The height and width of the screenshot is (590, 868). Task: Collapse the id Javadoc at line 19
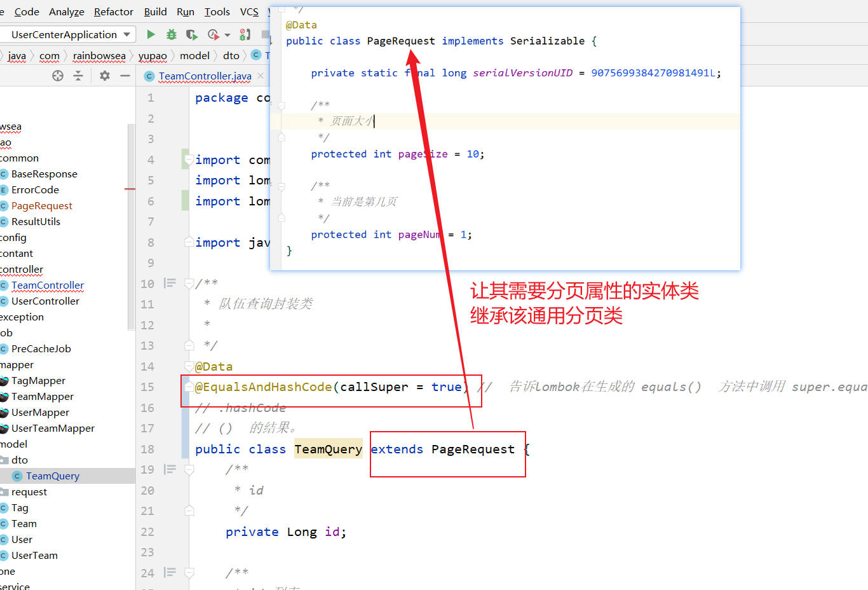[x=189, y=470]
